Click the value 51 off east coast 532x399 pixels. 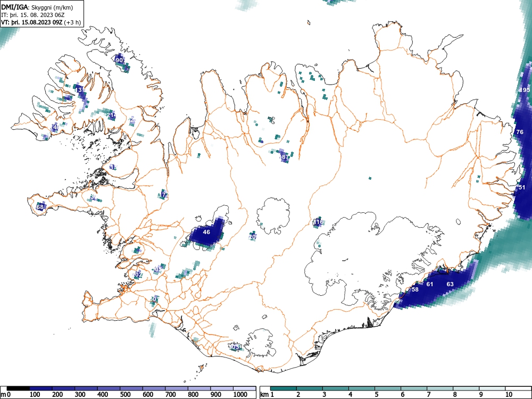(x=522, y=187)
